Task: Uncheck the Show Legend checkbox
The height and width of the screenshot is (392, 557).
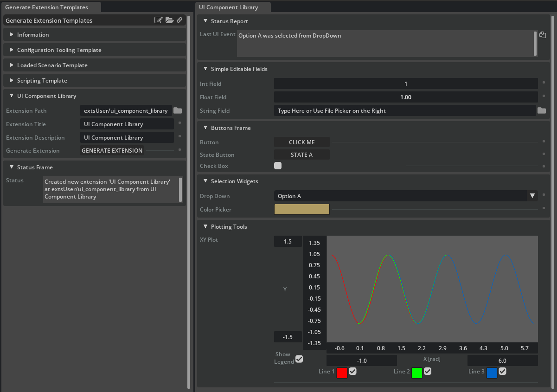Action: click(299, 359)
